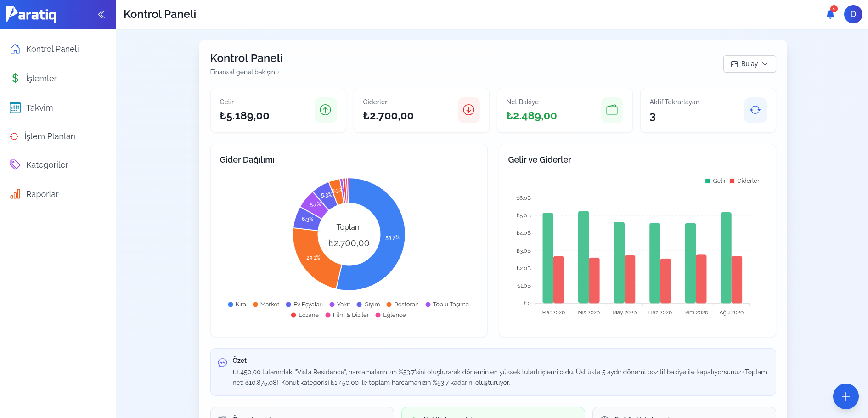Click the Mar 2026 green income bar
868x418 pixels.
click(548, 258)
